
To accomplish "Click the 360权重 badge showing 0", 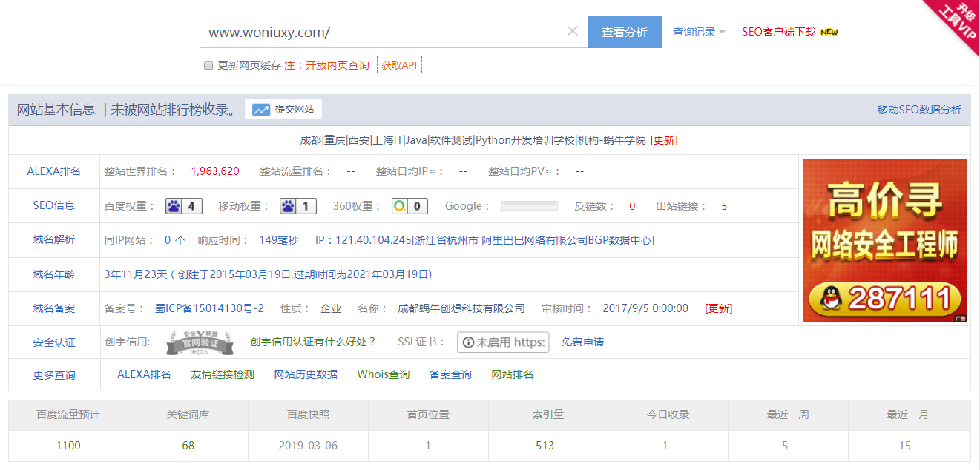I will pyautogui.click(x=410, y=205).
